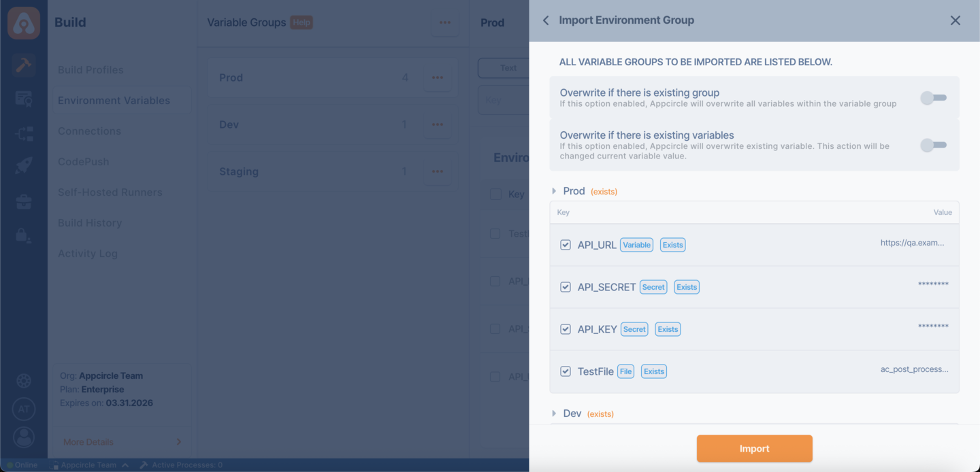The height and width of the screenshot is (472, 980).
Task: Expand the Prod (exists) group
Action: (555, 191)
